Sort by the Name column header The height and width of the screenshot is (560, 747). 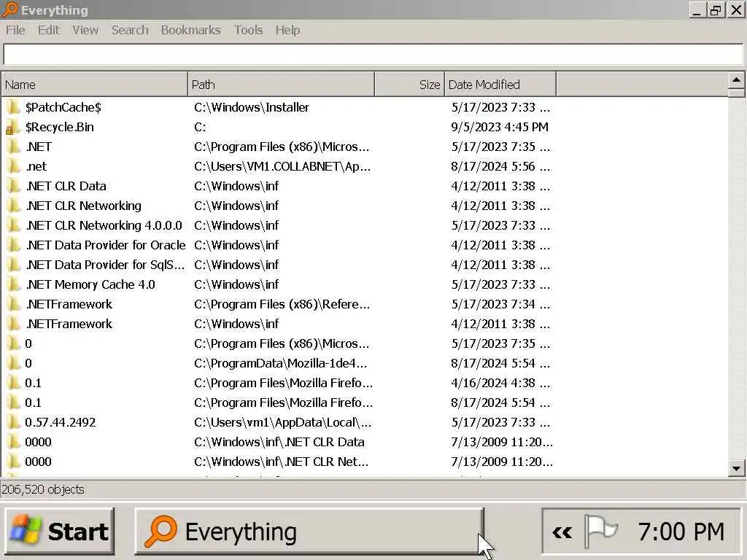(94, 85)
